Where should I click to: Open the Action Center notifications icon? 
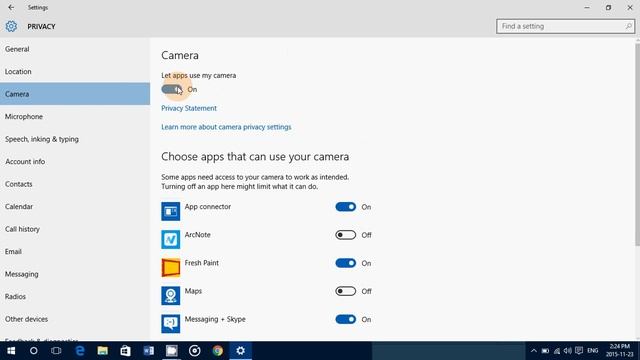click(x=579, y=351)
